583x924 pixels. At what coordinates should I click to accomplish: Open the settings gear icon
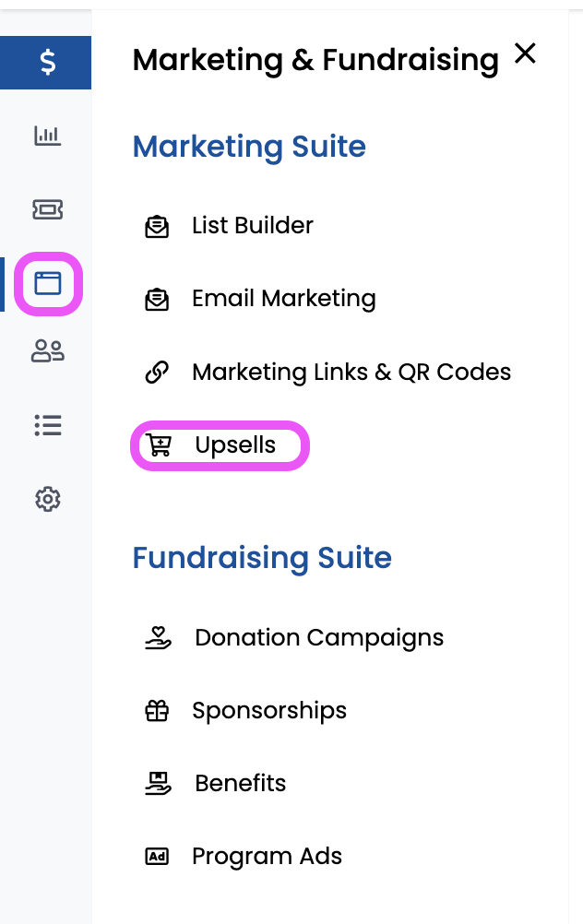(47, 499)
